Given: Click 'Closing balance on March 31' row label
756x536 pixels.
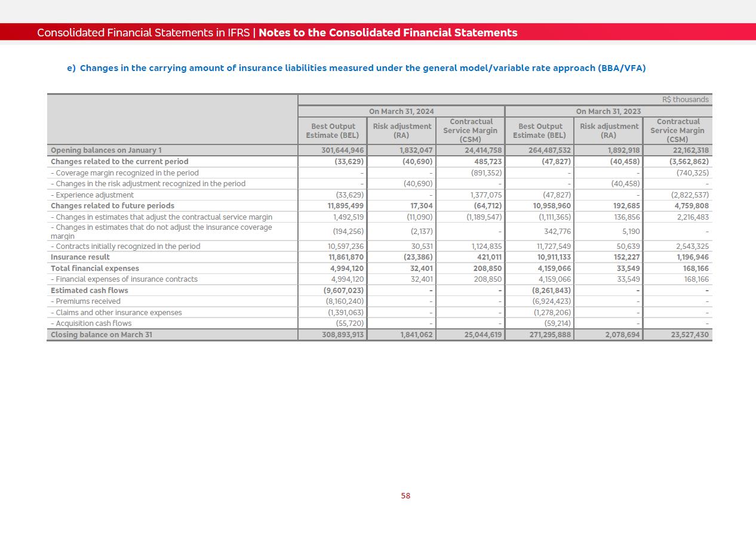Looking at the screenshot, I should point(101,335).
